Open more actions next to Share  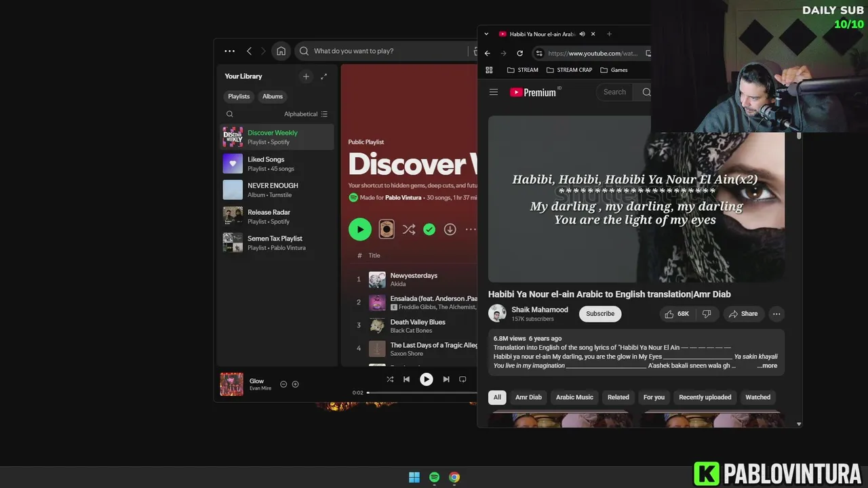tap(776, 314)
